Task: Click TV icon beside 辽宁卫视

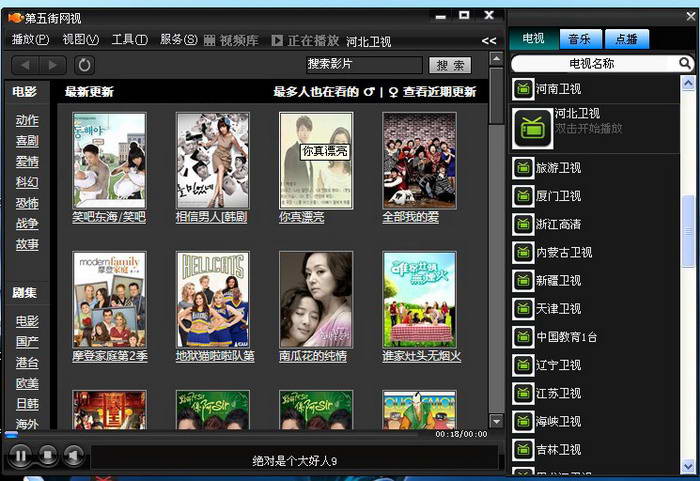Action: pyautogui.click(x=523, y=365)
